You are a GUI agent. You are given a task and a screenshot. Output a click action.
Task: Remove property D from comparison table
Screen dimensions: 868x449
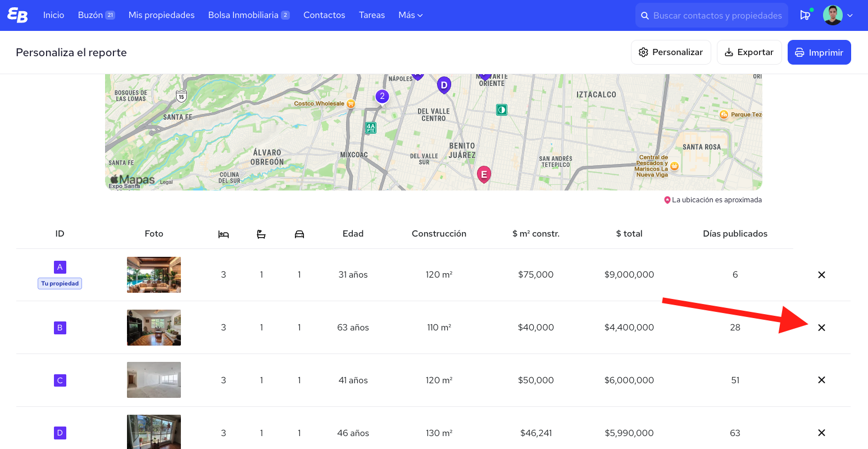(x=821, y=433)
